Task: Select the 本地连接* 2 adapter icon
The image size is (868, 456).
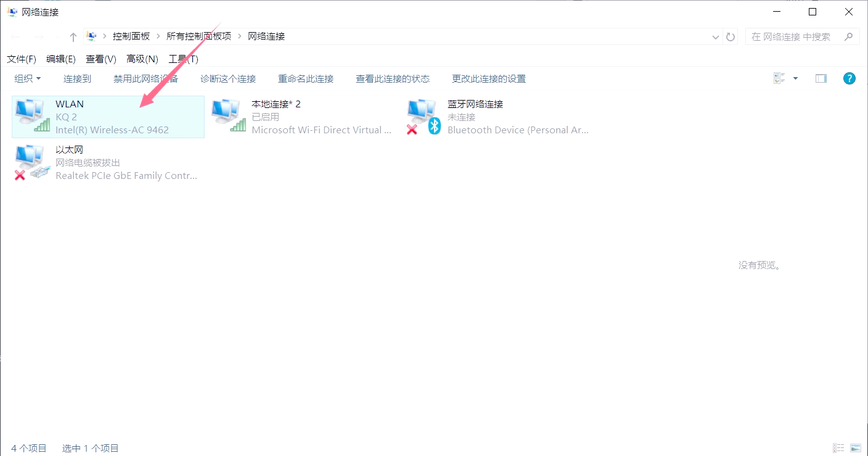Action: click(228, 116)
